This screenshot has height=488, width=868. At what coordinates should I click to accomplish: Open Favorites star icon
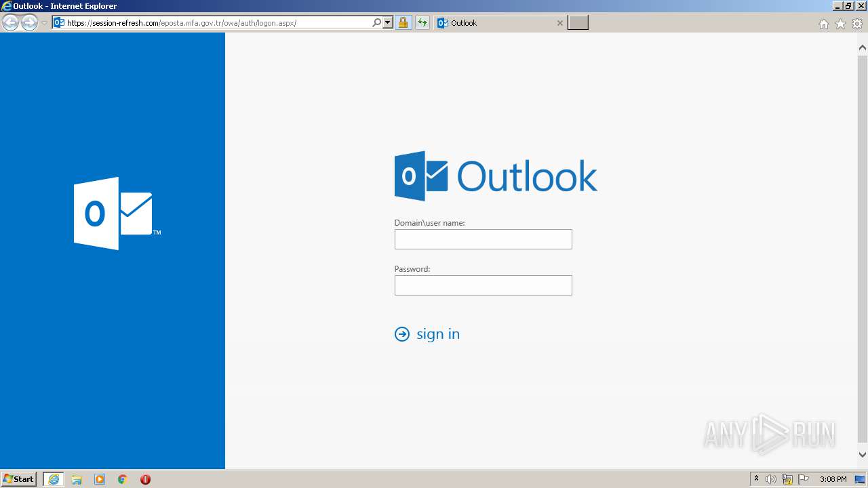(x=840, y=24)
